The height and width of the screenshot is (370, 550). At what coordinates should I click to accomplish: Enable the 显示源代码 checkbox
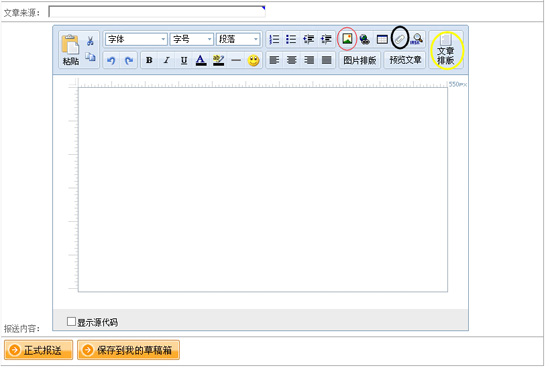tap(71, 321)
